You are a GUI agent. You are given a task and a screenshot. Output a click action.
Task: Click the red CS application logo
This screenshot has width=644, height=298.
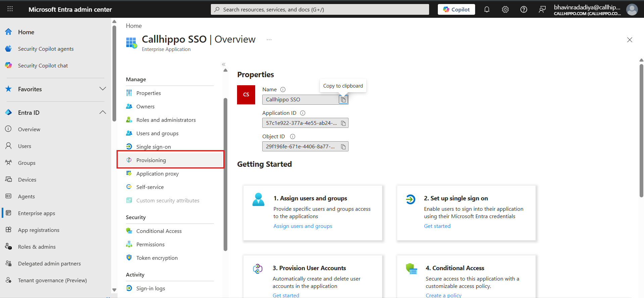[246, 95]
